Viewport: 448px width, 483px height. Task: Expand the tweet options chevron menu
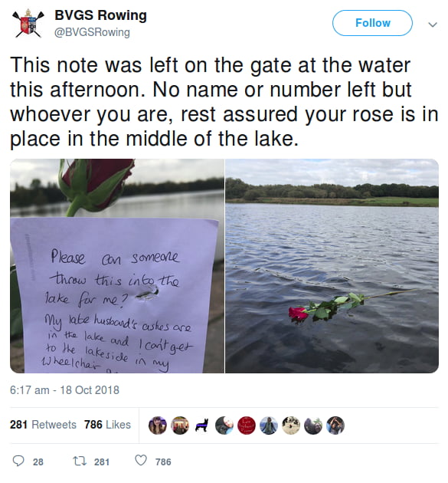coord(433,25)
